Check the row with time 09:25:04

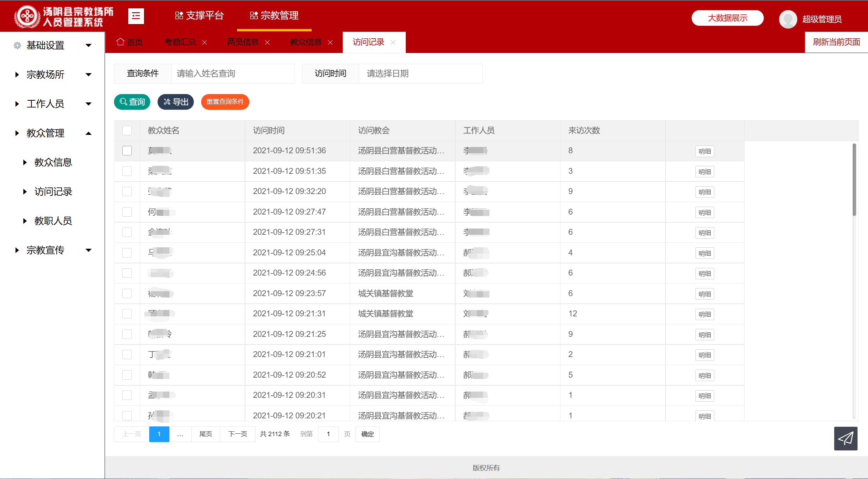tap(127, 253)
